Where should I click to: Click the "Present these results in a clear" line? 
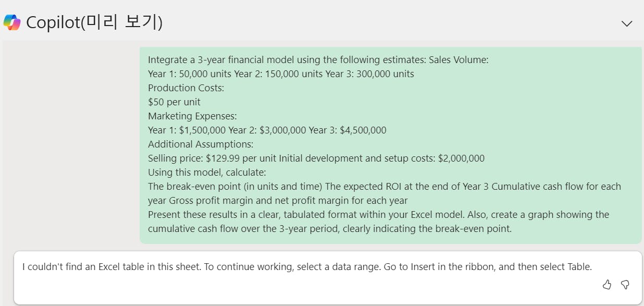click(x=378, y=214)
